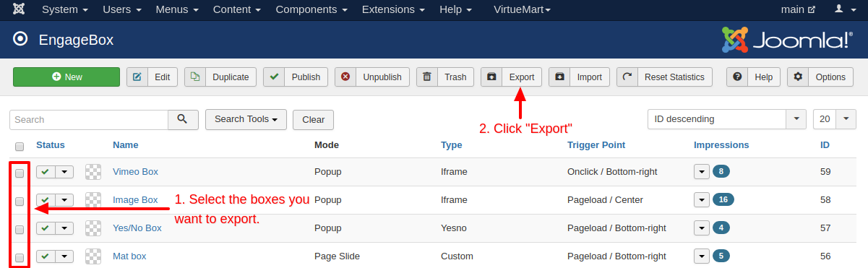Click the Yes/No Box thumbnail placeholder
868x268 pixels.
pyautogui.click(x=93, y=228)
